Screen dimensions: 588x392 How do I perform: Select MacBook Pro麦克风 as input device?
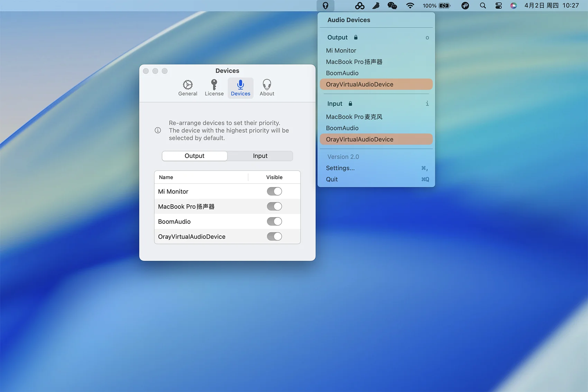click(354, 117)
